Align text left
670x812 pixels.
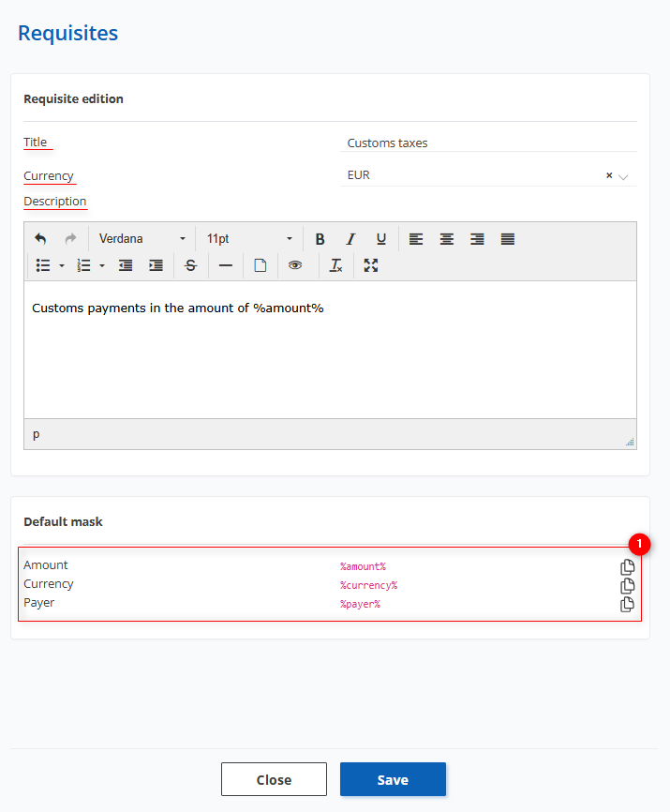(x=416, y=239)
